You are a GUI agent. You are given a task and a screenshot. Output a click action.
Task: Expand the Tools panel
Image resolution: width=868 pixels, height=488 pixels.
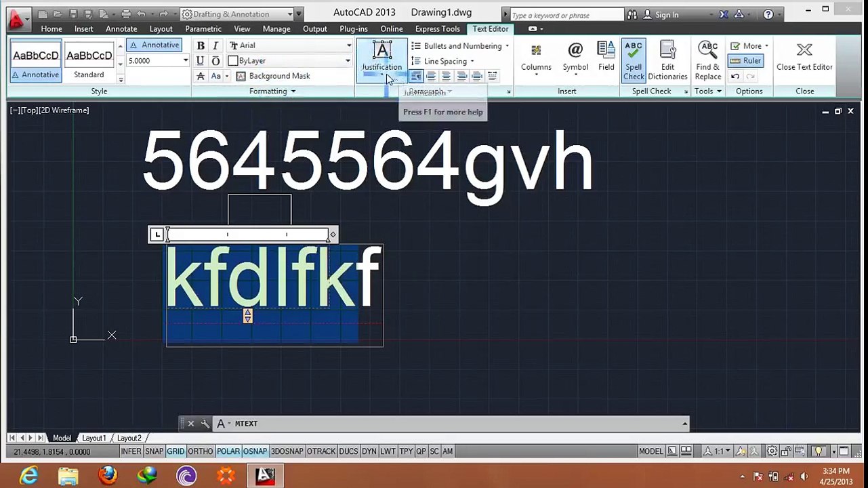point(708,91)
